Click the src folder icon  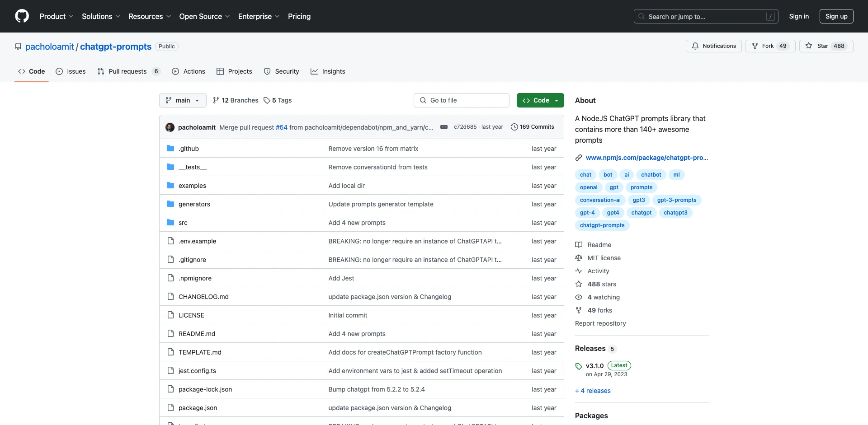(x=170, y=222)
